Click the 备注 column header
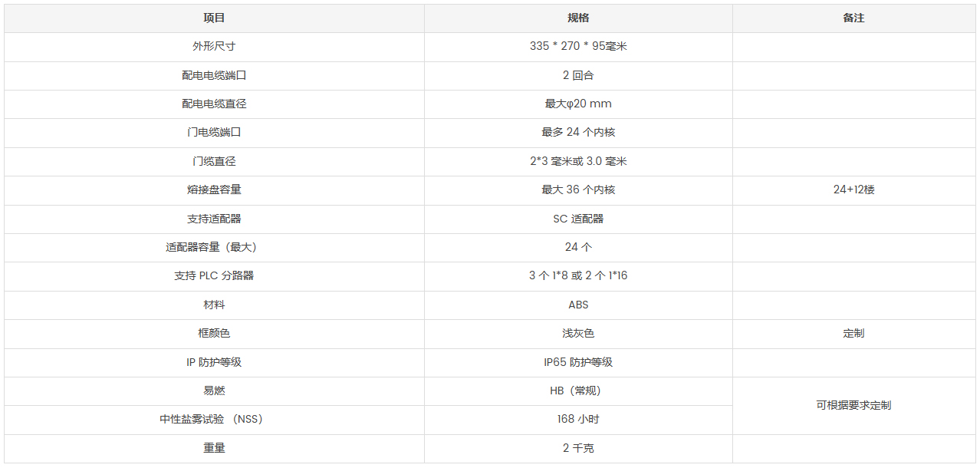 pos(853,18)
